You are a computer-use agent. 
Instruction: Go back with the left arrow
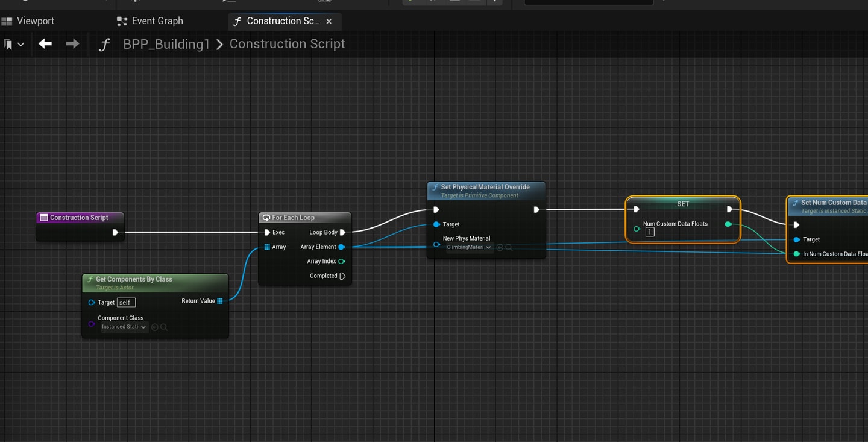click(45, 43)
